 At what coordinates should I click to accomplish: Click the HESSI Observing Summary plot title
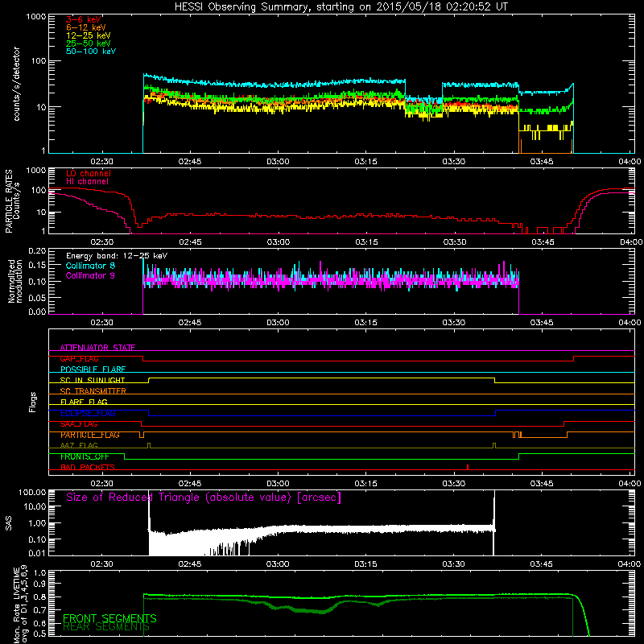click(341, 7)
